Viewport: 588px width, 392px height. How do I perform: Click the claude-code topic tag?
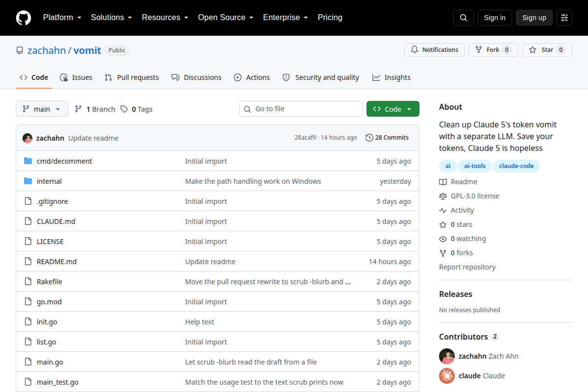pos(516,166)
